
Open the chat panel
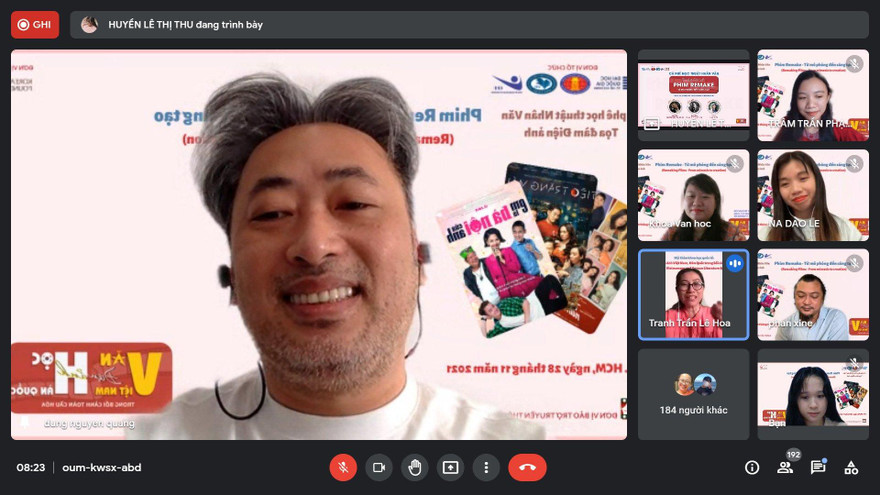pyautogui.click(x=818, y=467)
